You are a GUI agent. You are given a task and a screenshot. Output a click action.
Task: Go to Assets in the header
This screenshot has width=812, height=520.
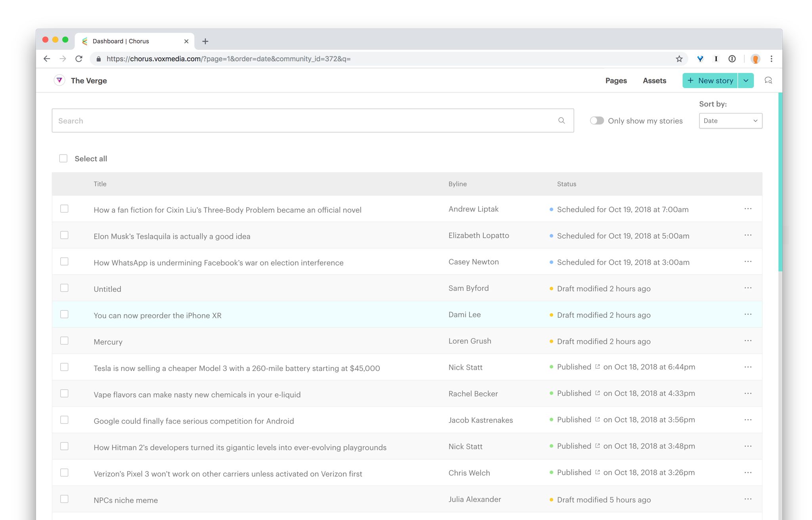pos(654,80)
